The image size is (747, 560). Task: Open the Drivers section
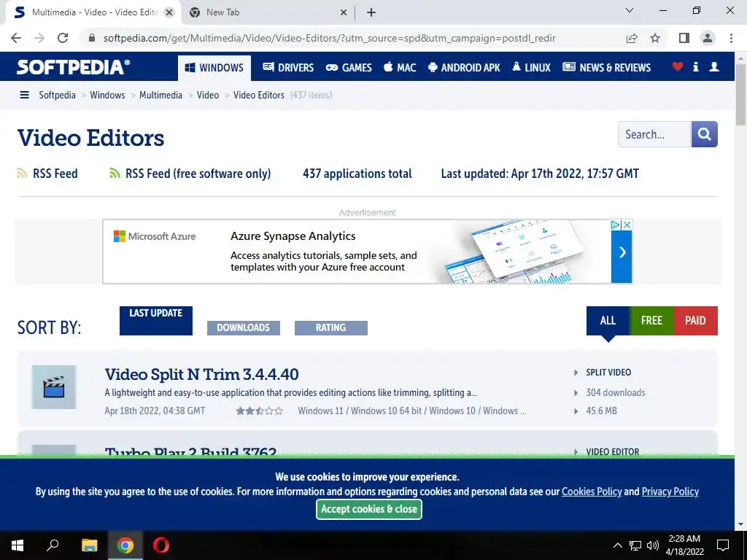click(x=288, y=68)
